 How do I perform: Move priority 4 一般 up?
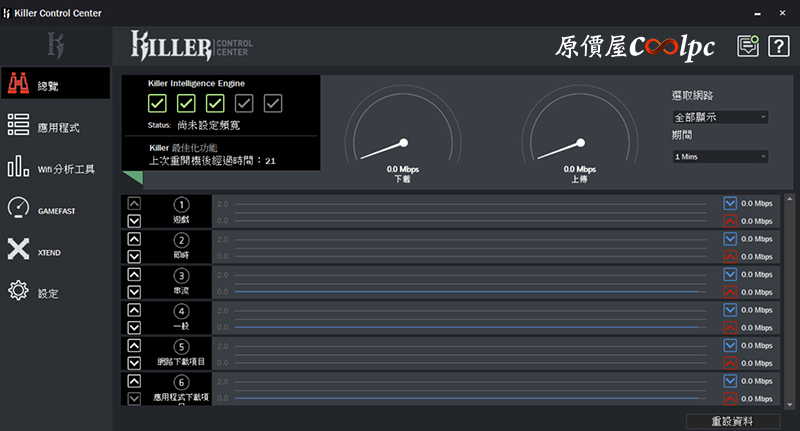(134, 310)
